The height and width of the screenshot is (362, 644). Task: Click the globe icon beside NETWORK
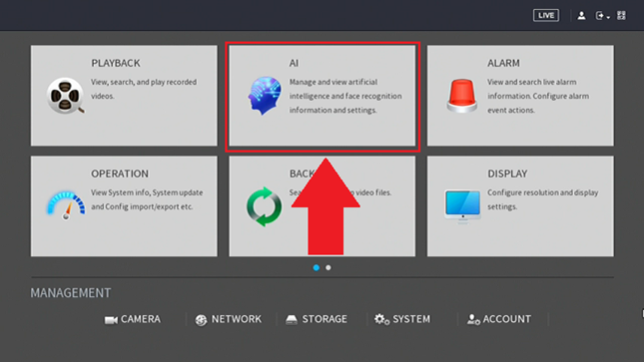(x=201, y=320)
